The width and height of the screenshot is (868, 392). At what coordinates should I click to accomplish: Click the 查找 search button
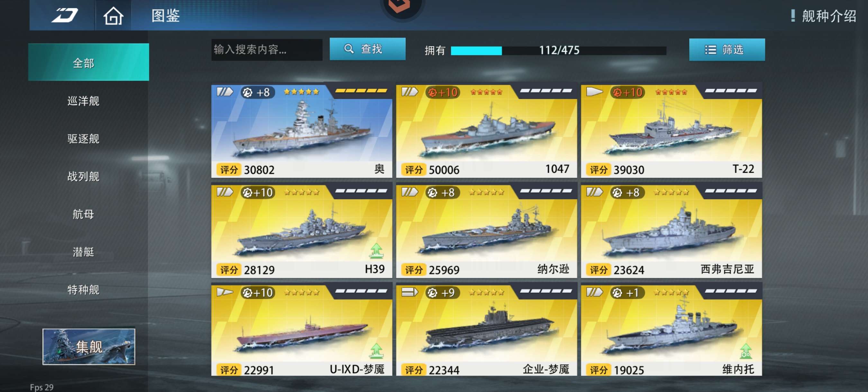click(x=367, y=49)
